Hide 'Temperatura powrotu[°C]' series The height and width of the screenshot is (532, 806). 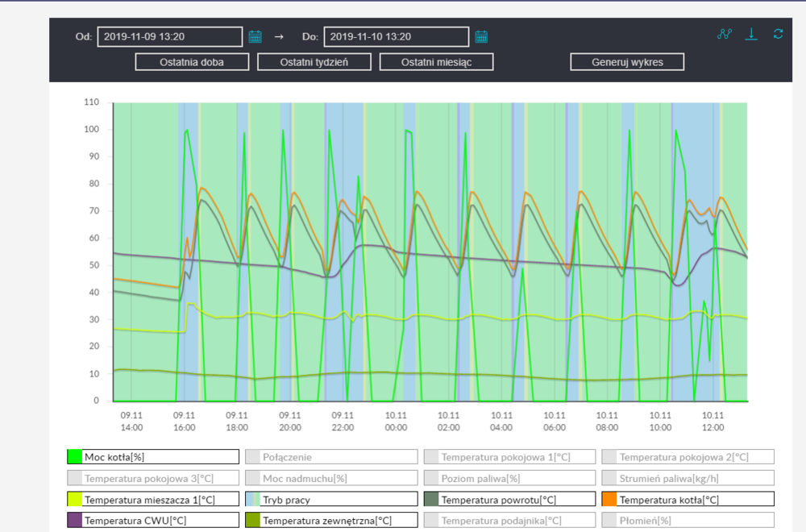click(509, 499)
